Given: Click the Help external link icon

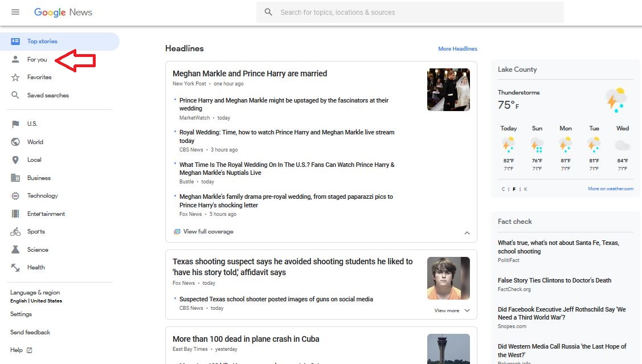Looking at the screenshot, I should (x=29, y=350).
